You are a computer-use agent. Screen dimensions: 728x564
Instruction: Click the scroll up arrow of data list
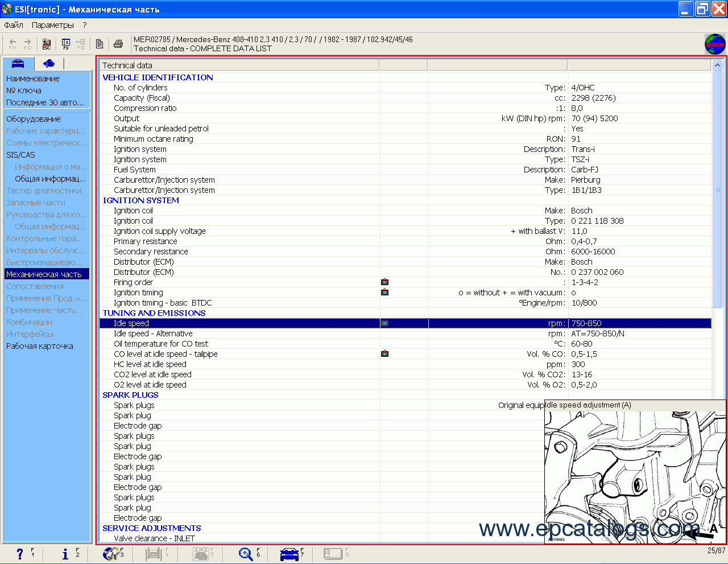pos(717,65)
